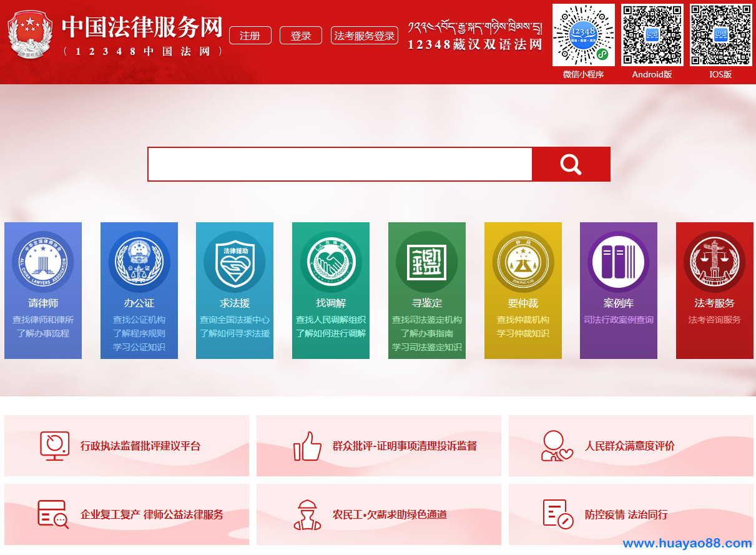The image size is (756, 555).
Task: Open the 防控疫情 法治同行 link
Action: (x=626, y=515)
